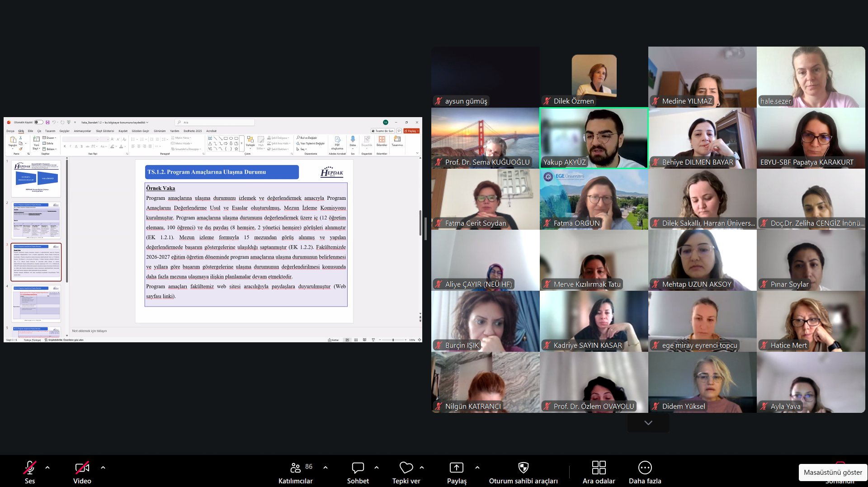Open the Dosya menu in PowerPoint
The image size is (868, 487).
tap(10, 131)
